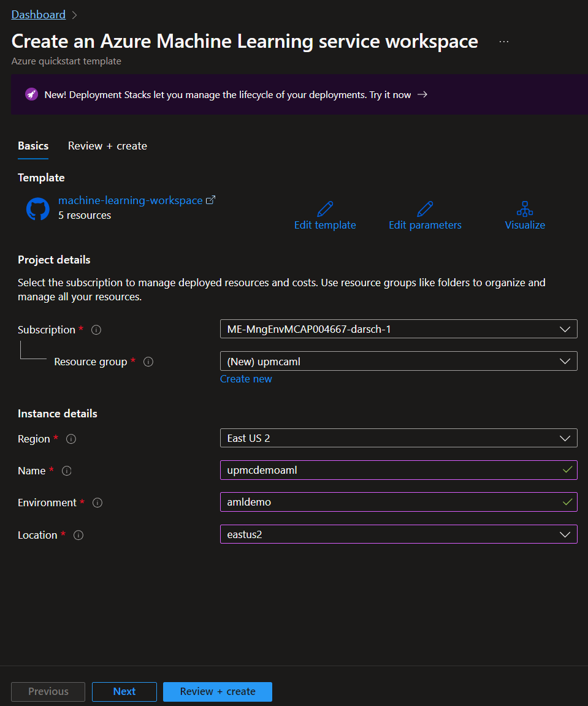The image size is (588, 706).
Task: Click Create new resource group link
Action: (x=246, y=379)
